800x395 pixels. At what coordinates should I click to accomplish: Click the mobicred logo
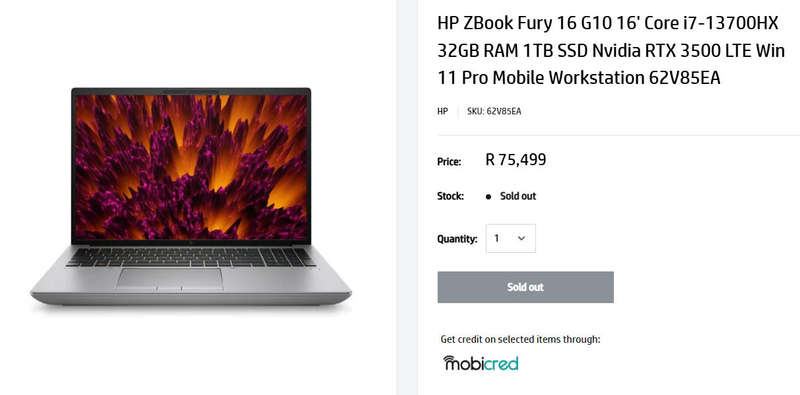coord(481,363)
